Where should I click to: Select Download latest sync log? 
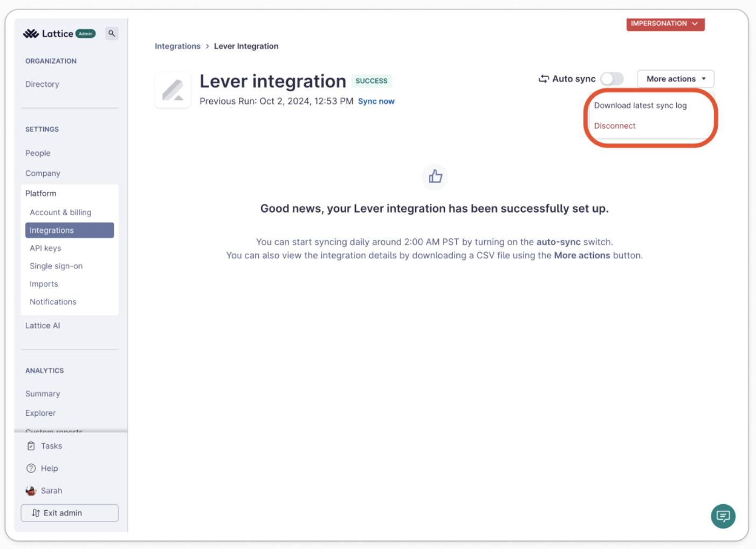[x=641, y=105]
